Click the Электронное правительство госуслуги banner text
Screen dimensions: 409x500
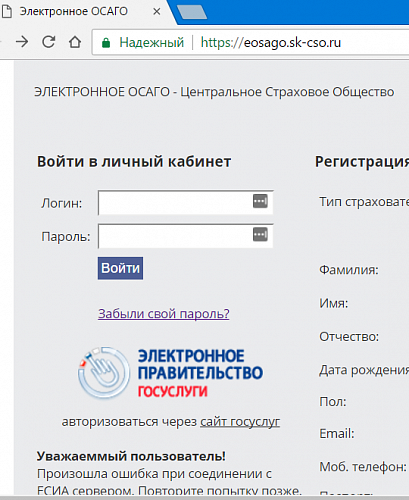pos(200,373)
